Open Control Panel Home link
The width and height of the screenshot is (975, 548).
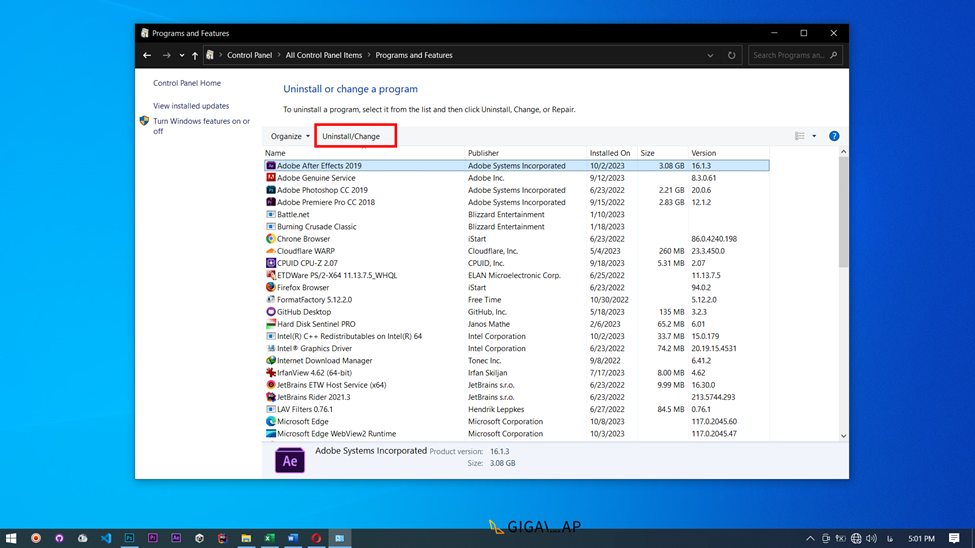click(187, 83)
